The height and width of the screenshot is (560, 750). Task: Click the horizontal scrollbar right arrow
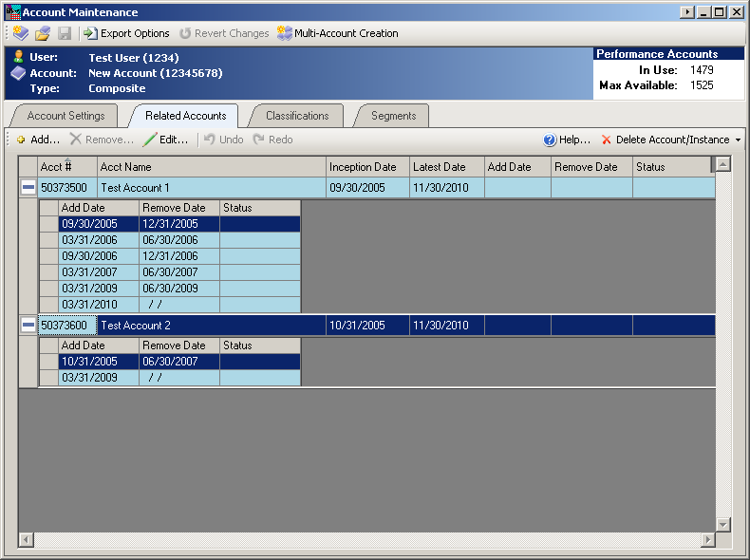coord(706,540)
